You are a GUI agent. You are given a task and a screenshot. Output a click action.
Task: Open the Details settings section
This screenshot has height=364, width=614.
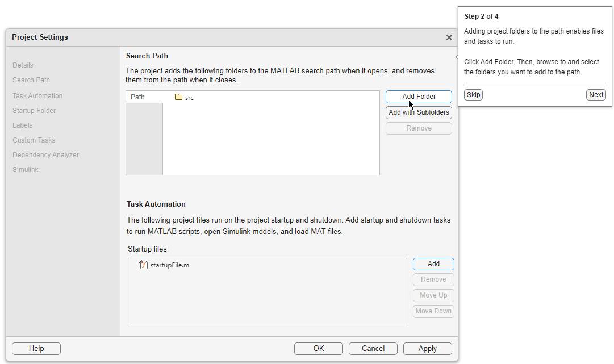point(23,65)
